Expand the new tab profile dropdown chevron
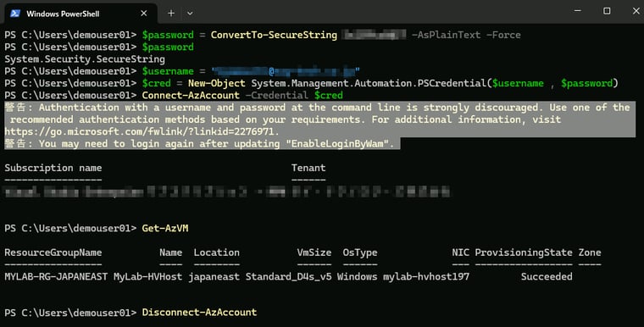Screen dimensions: 644x327 coord(190,14)
